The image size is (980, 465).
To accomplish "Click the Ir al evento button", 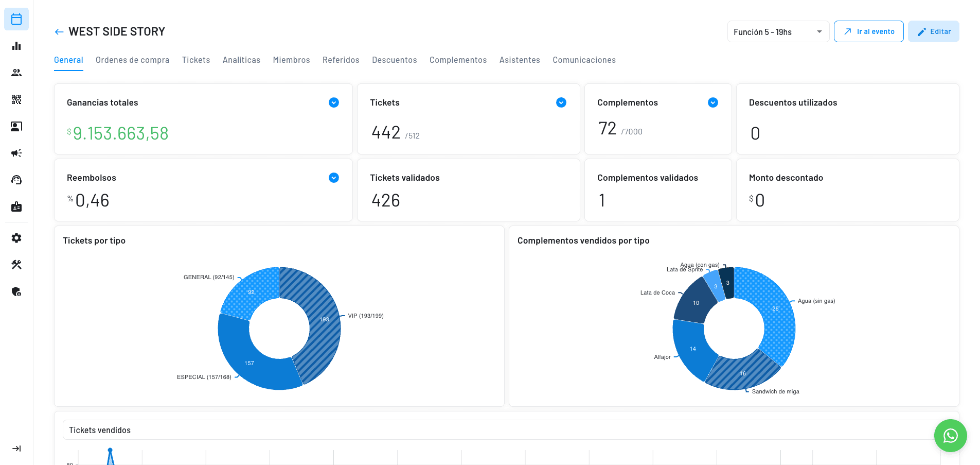I will 868,31.
